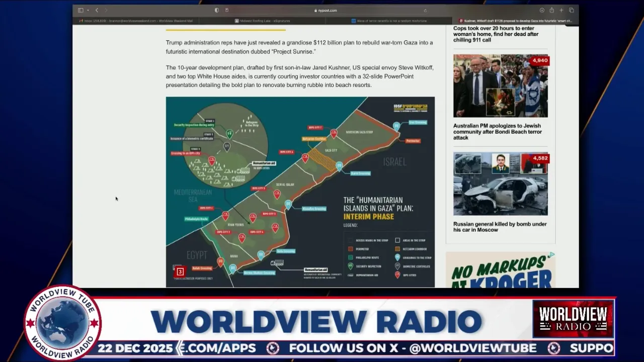The width and height of the screenshot is (644, 362).
Task: Click the Rafah Crossing orange marker
Action: pyautogui.click(x=220, y=261)
